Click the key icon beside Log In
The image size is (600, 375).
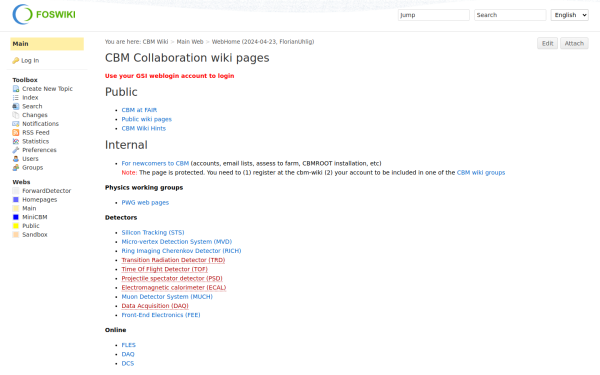pyautogui.click(x=16, y=60)
